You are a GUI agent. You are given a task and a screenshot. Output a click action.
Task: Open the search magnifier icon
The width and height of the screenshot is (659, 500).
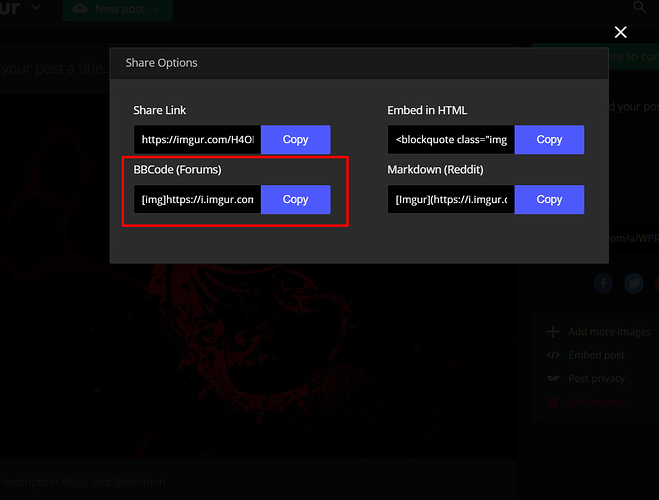tap(640, 7)
